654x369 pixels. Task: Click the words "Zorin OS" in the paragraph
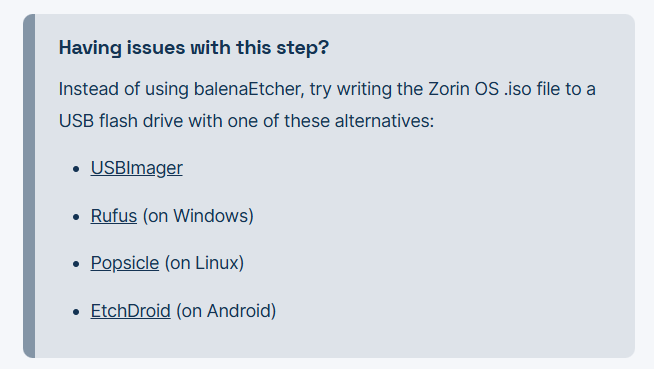[463, 89]
